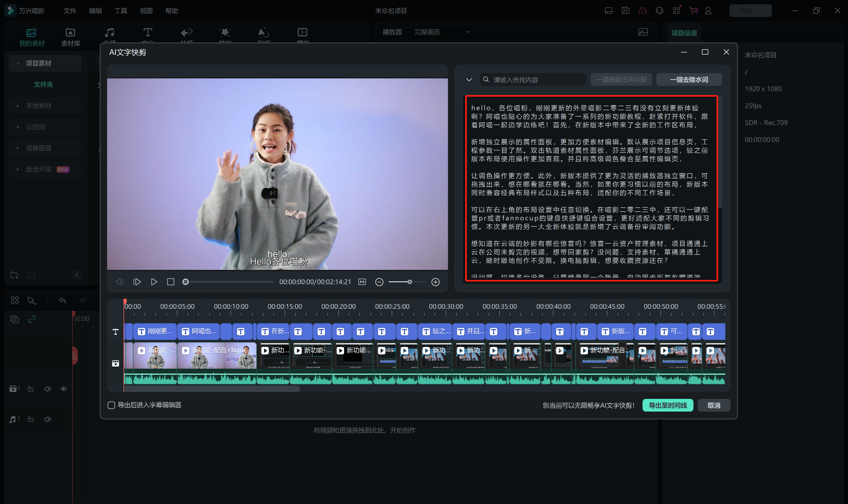
Task: Click the 导出至时间线 button
Action: tap(667, 405)
